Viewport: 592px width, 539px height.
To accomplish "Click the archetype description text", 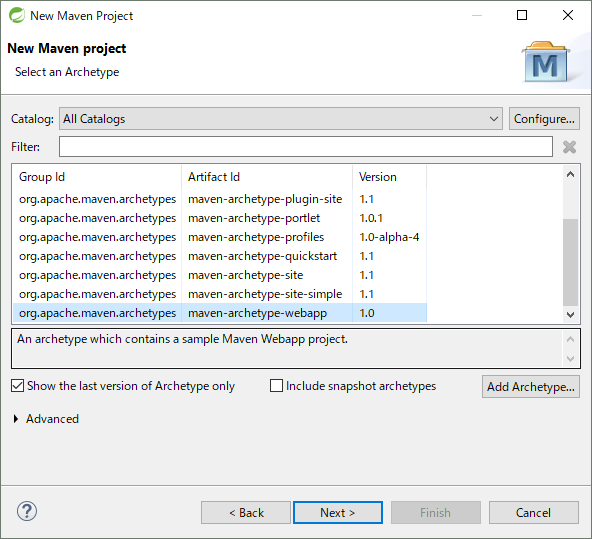I will [x=182, y=339].
